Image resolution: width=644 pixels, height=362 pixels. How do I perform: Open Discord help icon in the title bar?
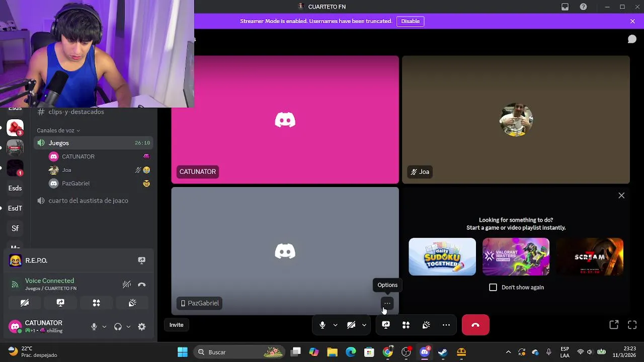coord(583,7)
